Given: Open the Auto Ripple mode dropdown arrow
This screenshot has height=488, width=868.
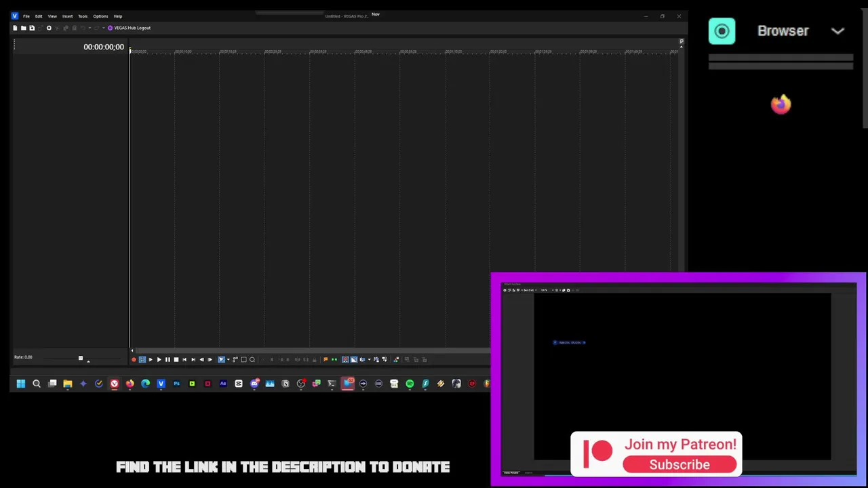Looking at the screenshot, I should (369, 359).
